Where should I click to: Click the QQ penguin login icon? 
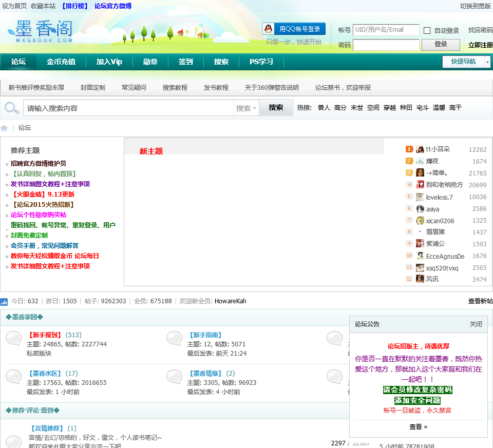click(x=268, y=29)
